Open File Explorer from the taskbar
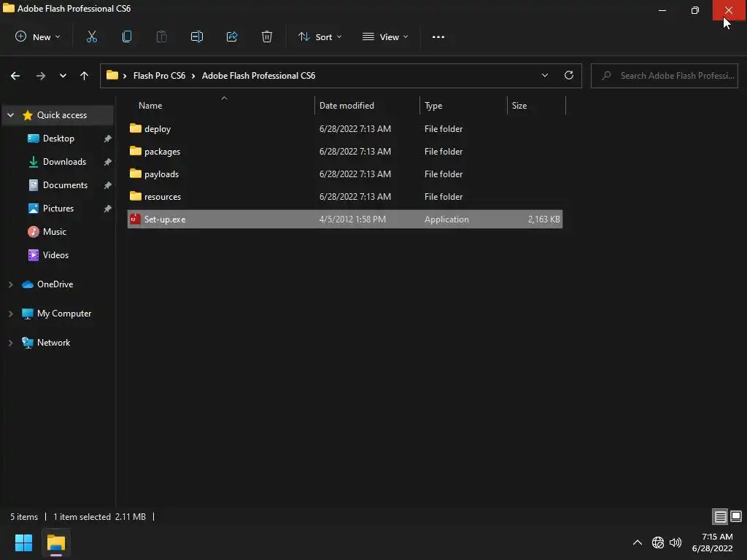 click(x=55, y=542)
